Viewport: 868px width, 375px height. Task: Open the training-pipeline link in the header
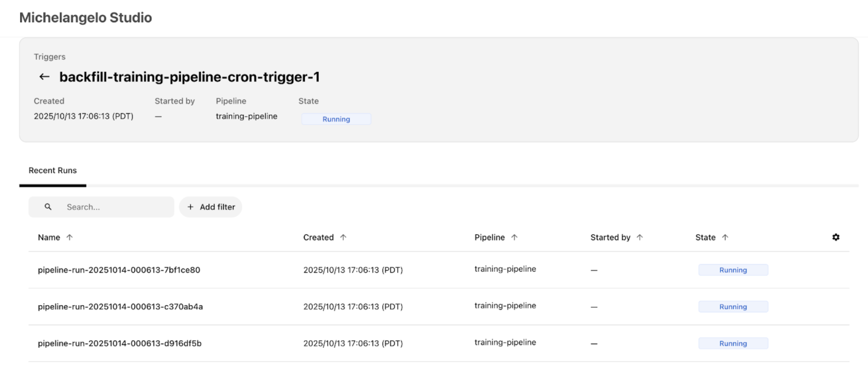(247, 116)
